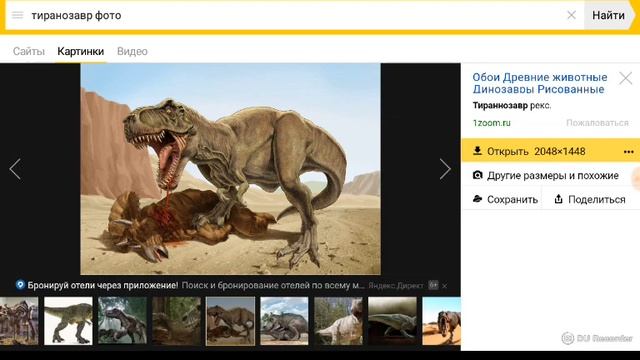Click the share icon beside Поделиться

pos(558,199)
